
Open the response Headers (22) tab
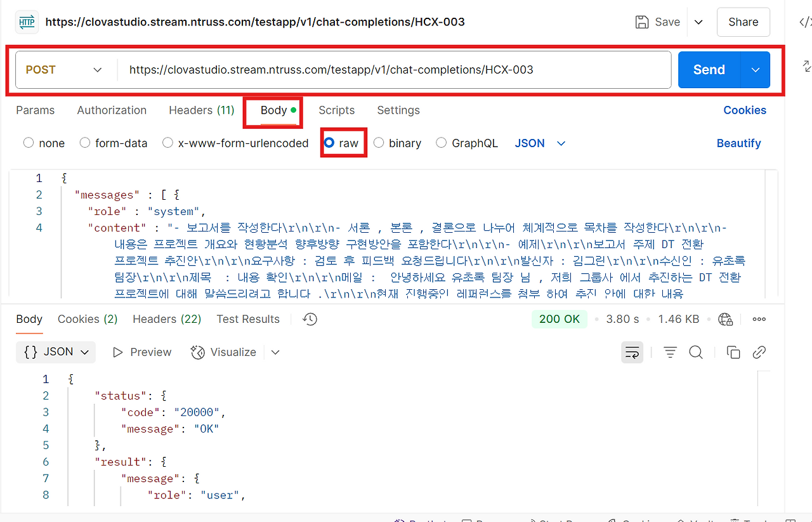click(x=167, y=319)
